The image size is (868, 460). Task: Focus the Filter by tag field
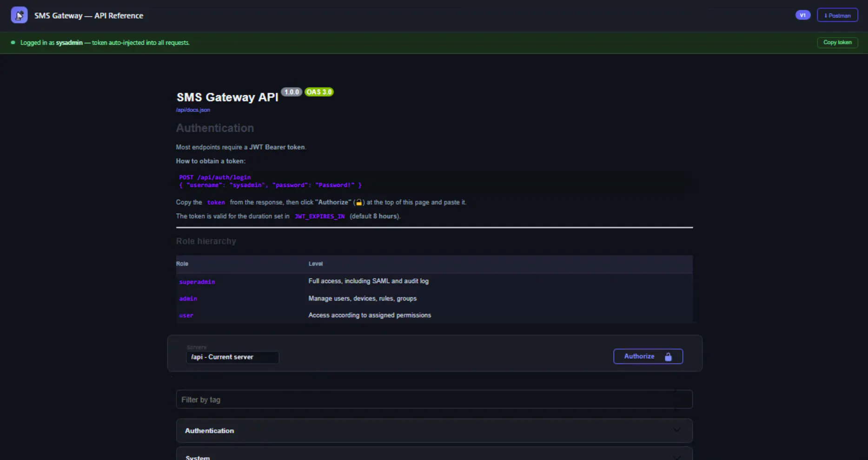click(x=434, y=400)
